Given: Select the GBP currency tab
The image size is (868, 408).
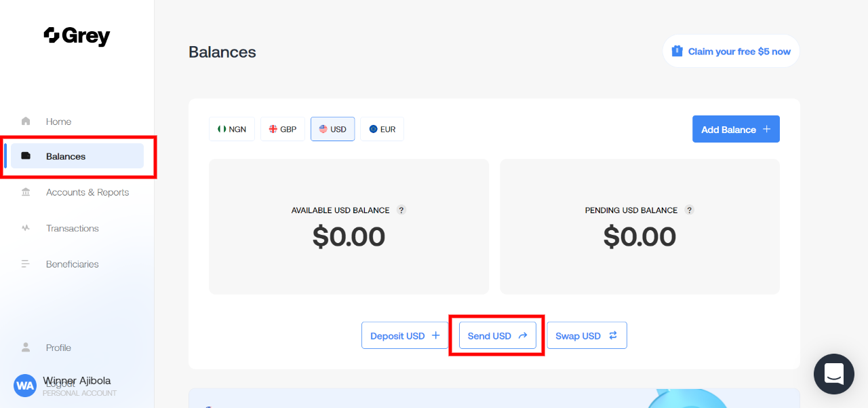Looking at the screenshot, I should [x=283, y=129].
